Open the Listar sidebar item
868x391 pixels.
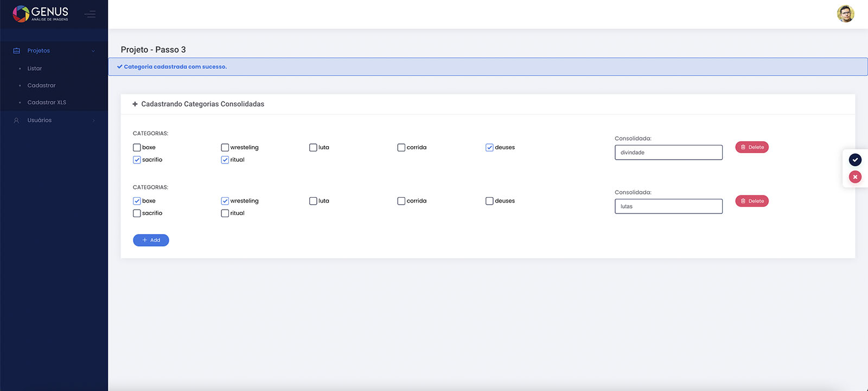point(35,68)
